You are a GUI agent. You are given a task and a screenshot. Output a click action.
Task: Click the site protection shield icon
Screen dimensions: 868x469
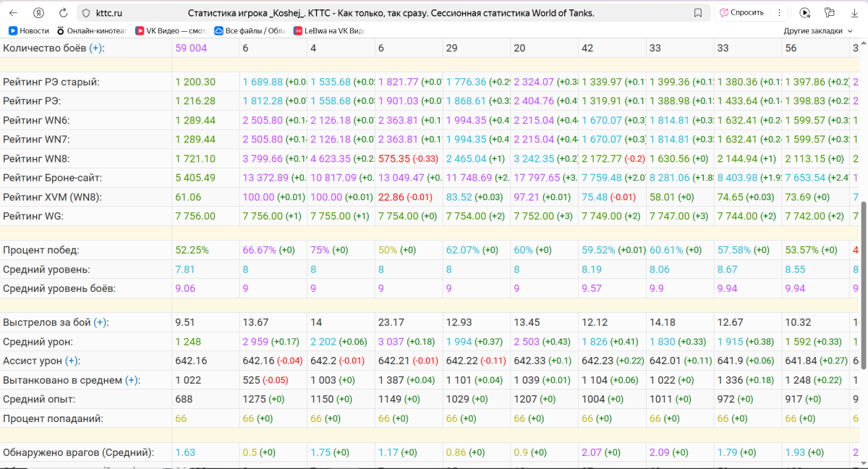tap(86, 13)
